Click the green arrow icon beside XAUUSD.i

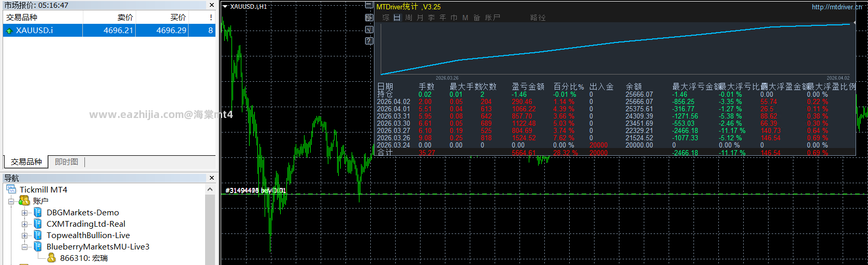9,31
